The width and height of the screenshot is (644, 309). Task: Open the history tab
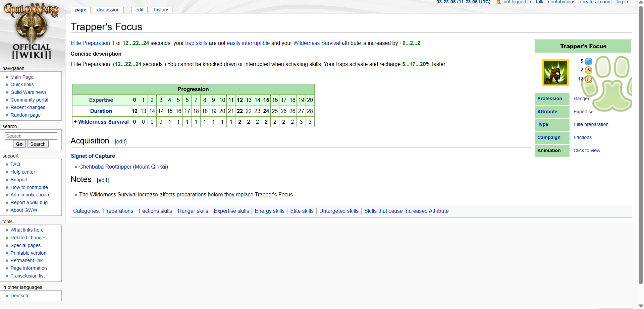click(x=161, y=10)
